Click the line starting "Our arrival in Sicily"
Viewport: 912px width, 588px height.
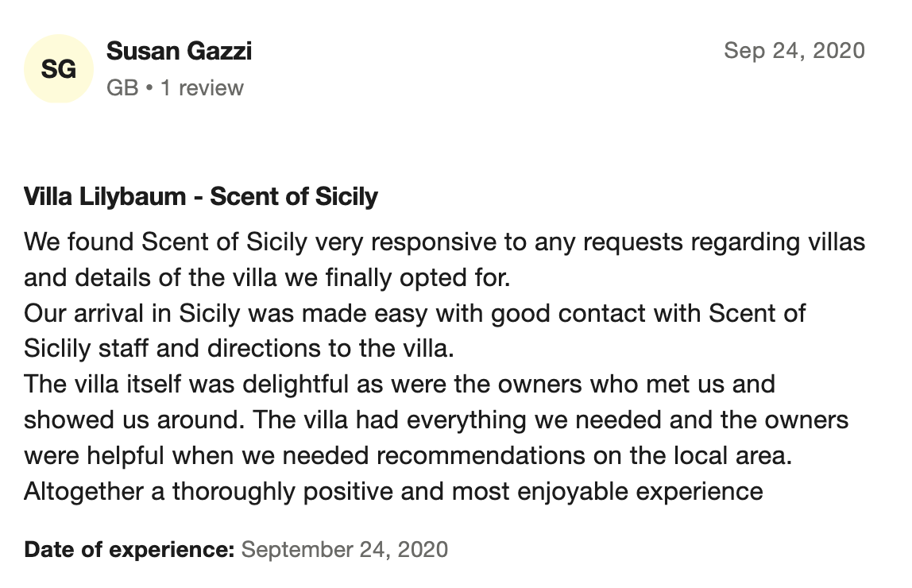click(x=415, y=313)
